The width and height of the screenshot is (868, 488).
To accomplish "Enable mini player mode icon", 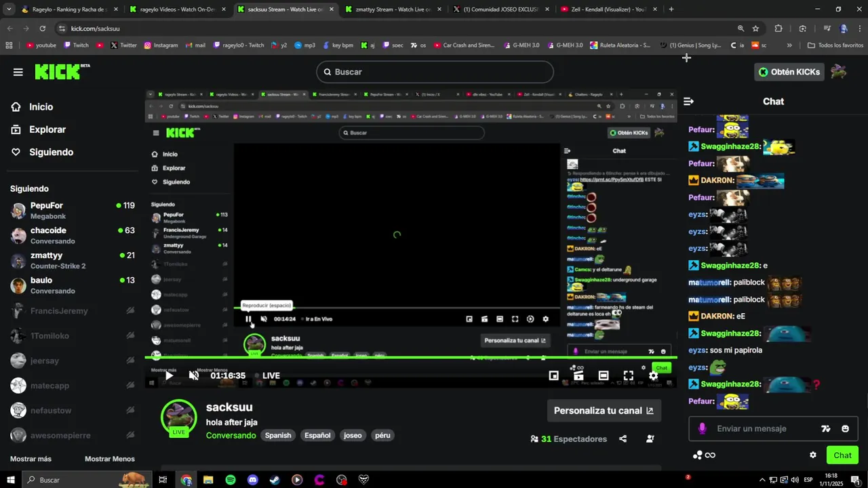I will click(553, 375).
